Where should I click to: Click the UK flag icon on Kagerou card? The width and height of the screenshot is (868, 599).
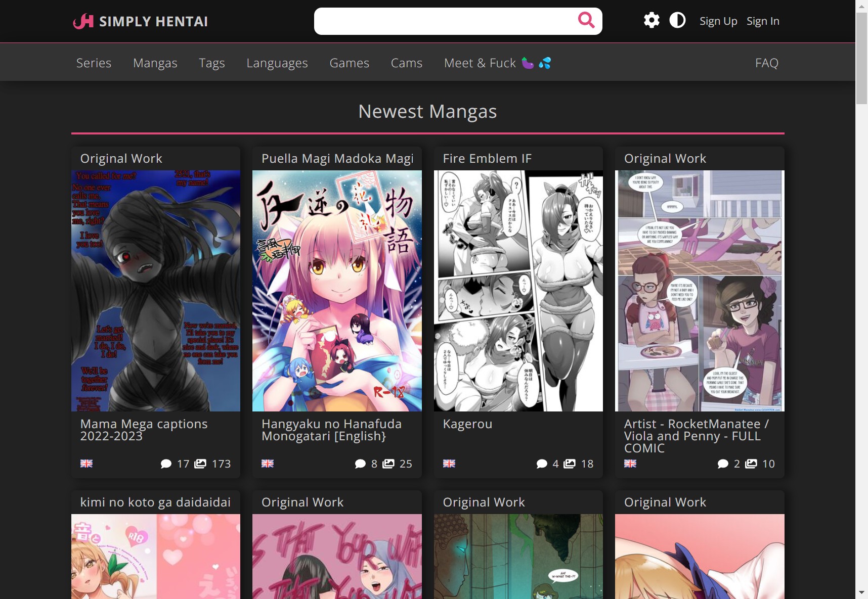point(449,464)
